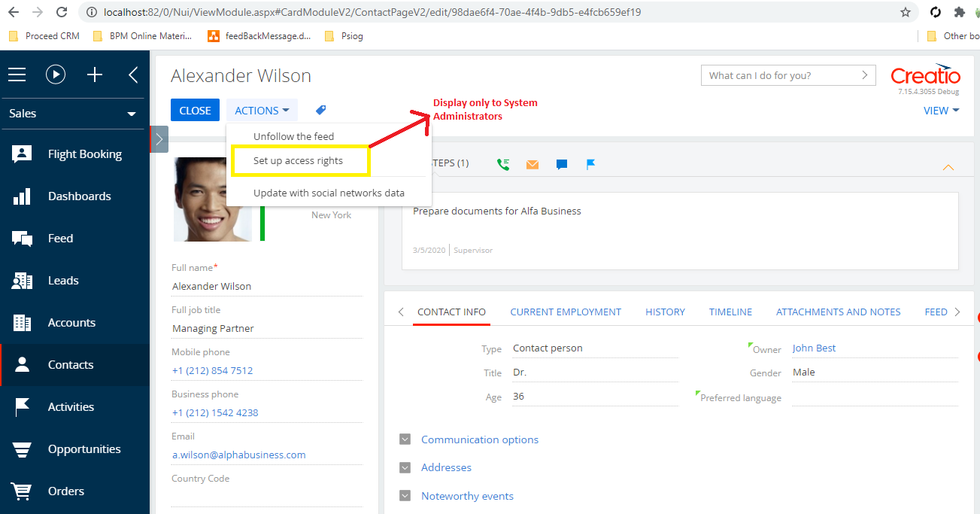
Task: Switch to the Current Employment tab
Action: (566, 312)
